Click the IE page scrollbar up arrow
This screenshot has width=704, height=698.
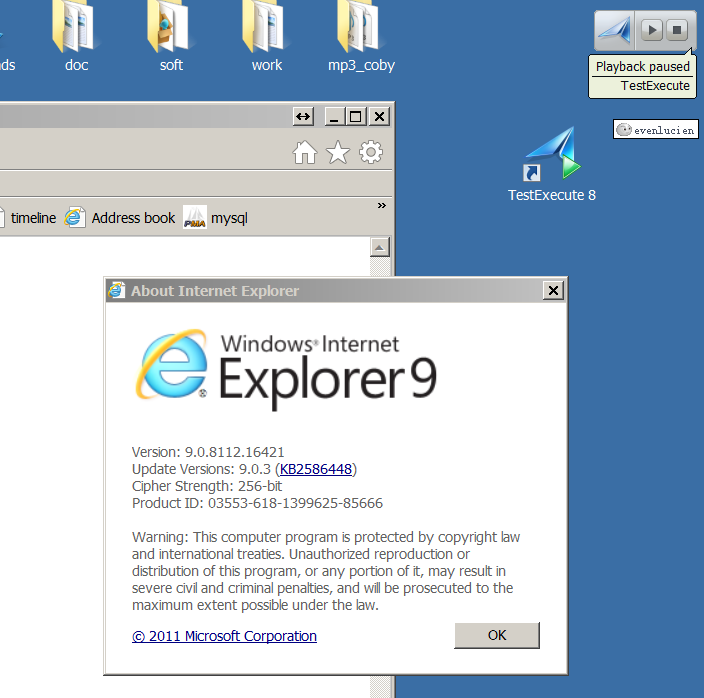[380, 247]
